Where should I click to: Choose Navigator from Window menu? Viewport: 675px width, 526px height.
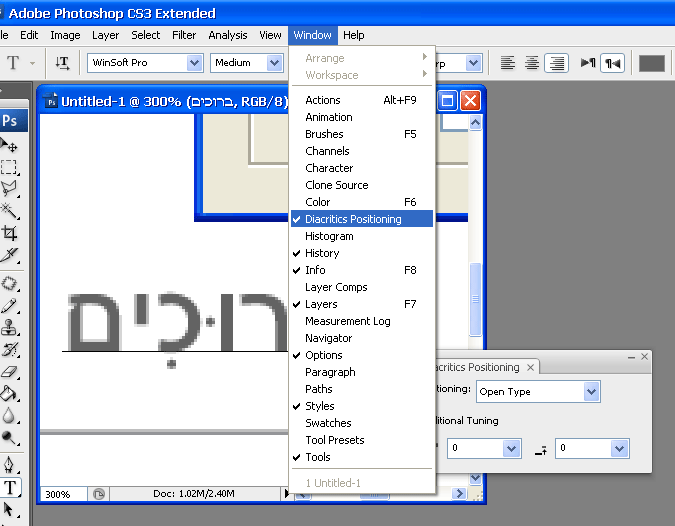362,338
